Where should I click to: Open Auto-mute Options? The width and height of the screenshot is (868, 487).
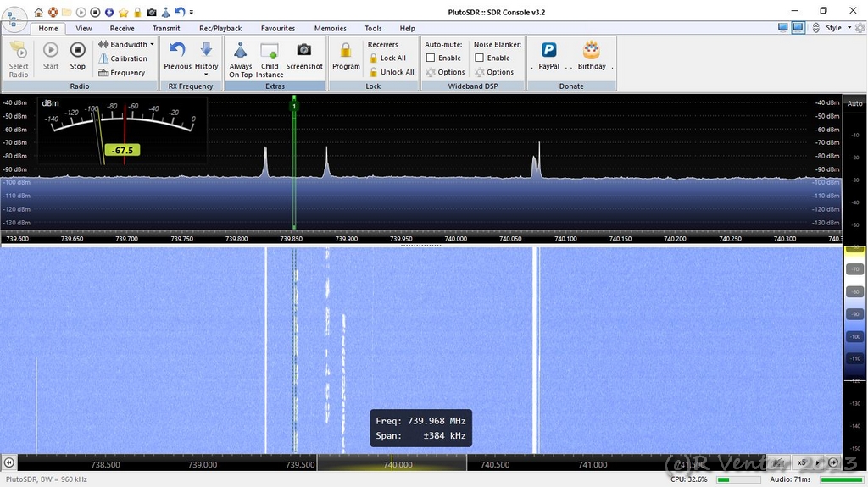(446, 72)
